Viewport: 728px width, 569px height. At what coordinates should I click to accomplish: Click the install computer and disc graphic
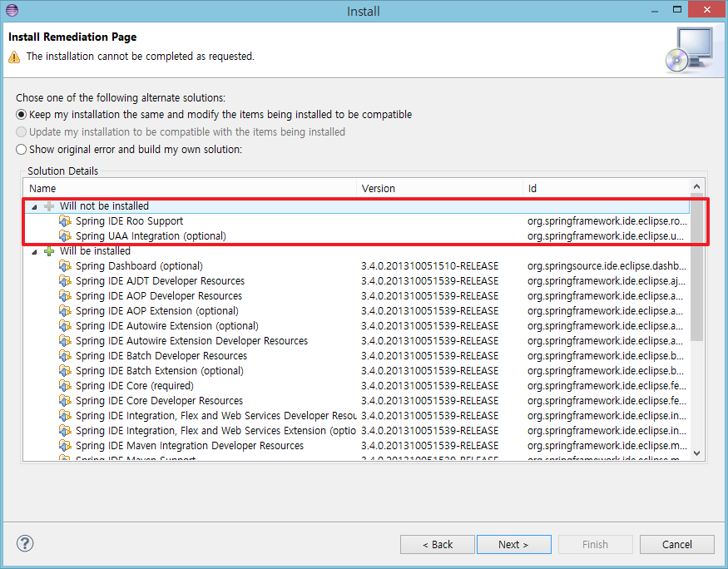tap(689, 50)
